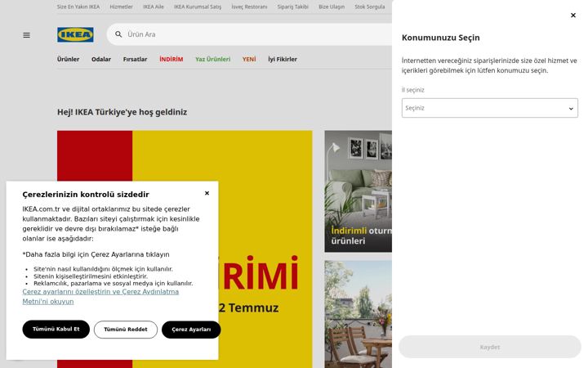Open Size En Yakın IKEA link

[x=78, y=7]
